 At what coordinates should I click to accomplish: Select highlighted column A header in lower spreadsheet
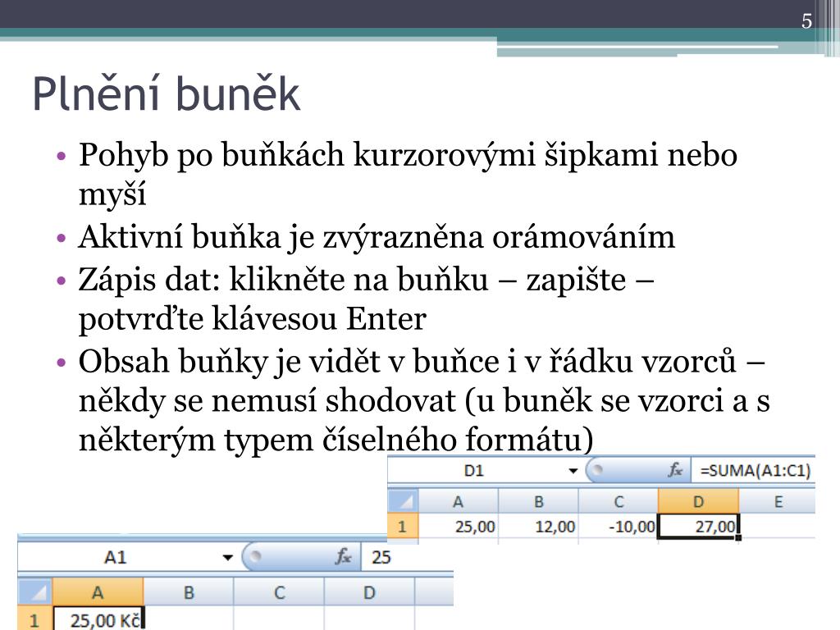click(98, 592)
